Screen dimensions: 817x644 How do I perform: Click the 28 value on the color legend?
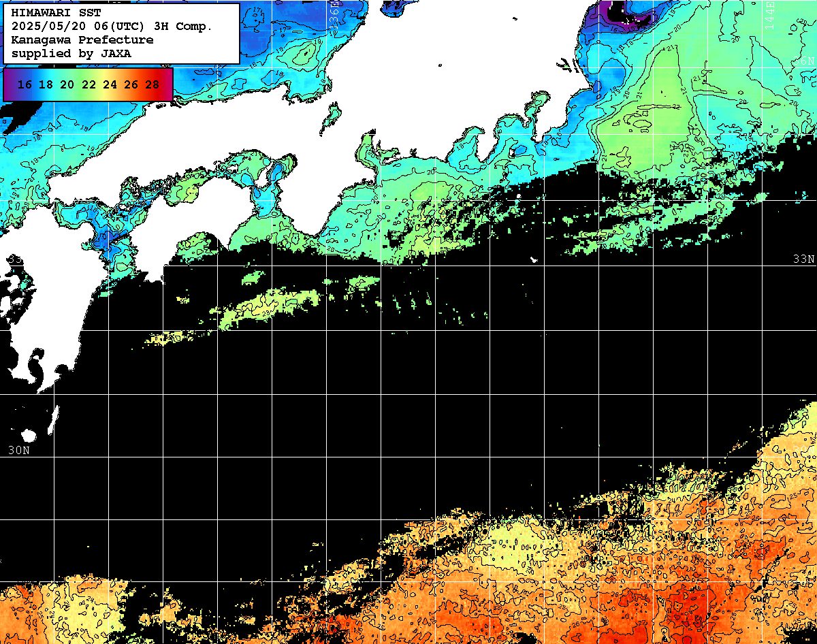click(153, 84)
